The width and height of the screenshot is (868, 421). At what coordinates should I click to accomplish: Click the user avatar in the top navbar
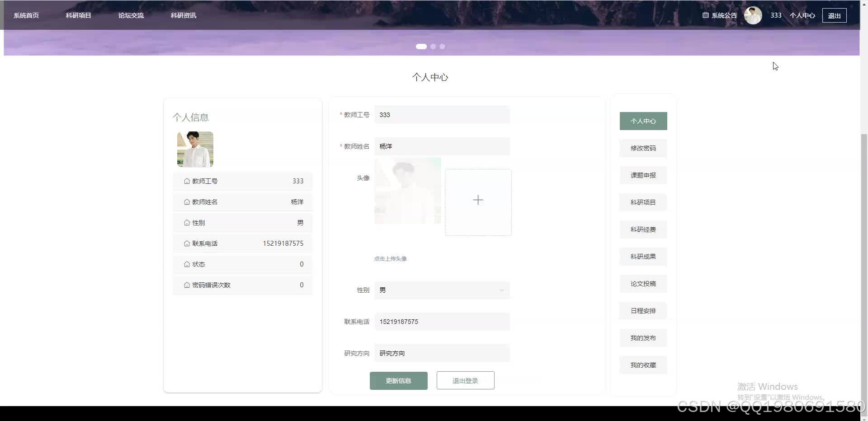pos(753,15)
